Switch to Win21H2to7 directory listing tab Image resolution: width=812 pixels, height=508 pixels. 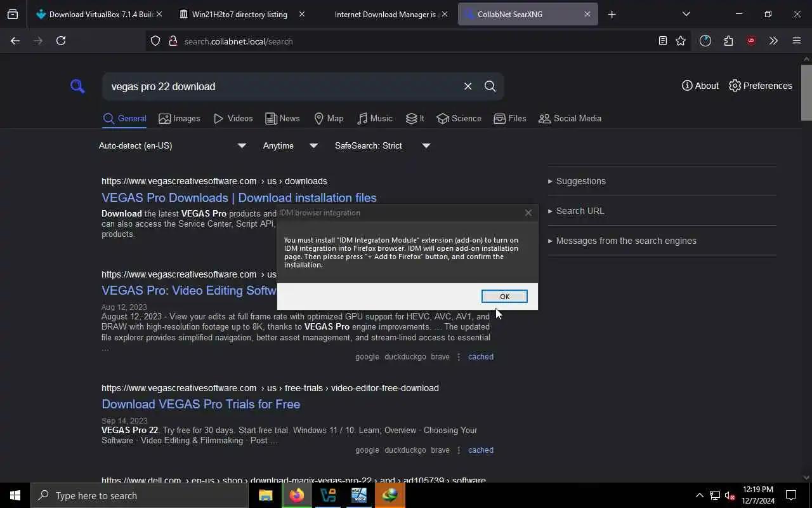[x=240, y=14]
